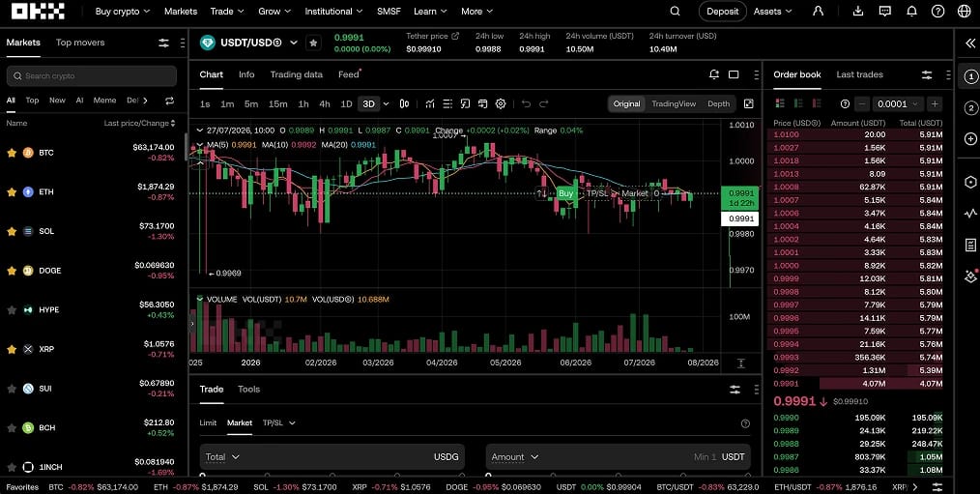Image resolution: width=980 pixels, height=494 pixels.
Task: Open the language globe icon
Action: [x=965, y=12]
